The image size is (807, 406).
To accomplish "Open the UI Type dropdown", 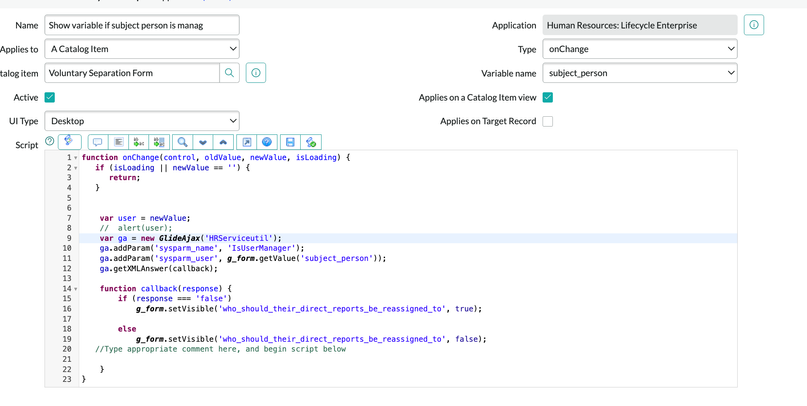I will click(x=142, y=121).
